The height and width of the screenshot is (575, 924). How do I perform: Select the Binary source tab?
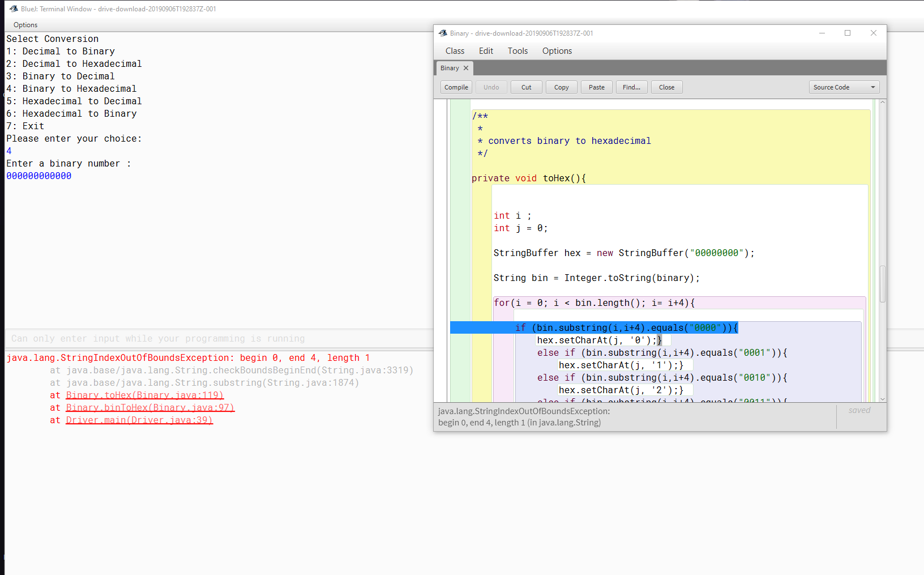coord(450,68)
